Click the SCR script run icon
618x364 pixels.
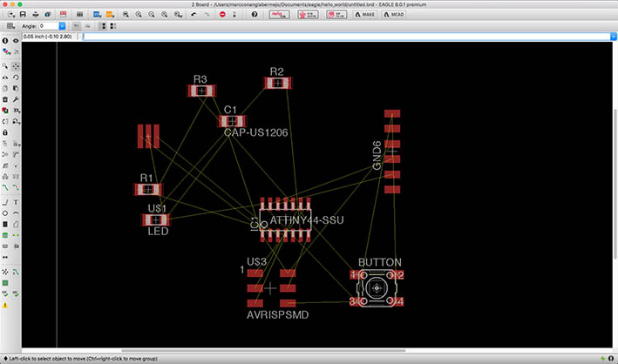point(97,15)
